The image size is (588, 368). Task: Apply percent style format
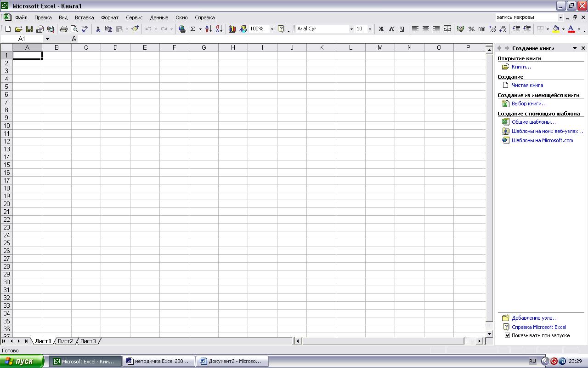coord(471,29)
